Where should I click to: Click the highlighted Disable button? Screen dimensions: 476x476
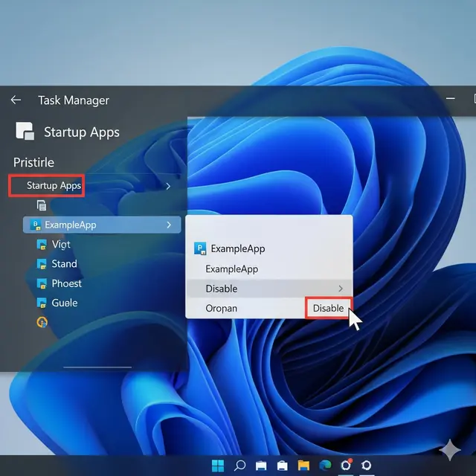[329, 308]
